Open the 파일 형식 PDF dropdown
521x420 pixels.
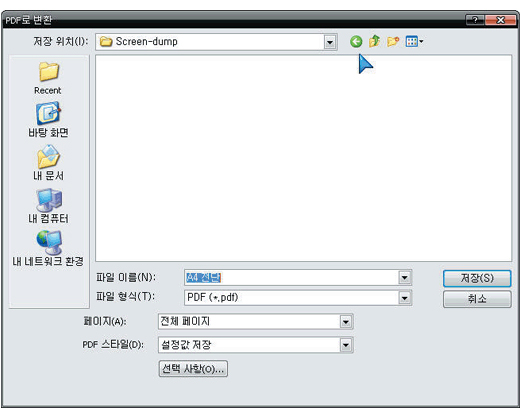405,298
